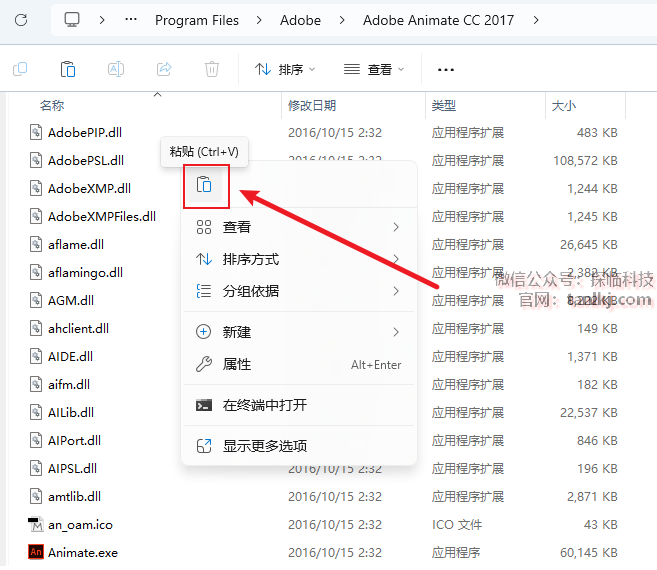This screenshot has width=657, height=570.
Task: Select AIPort.dll file
Action: [x=74, y=440]
